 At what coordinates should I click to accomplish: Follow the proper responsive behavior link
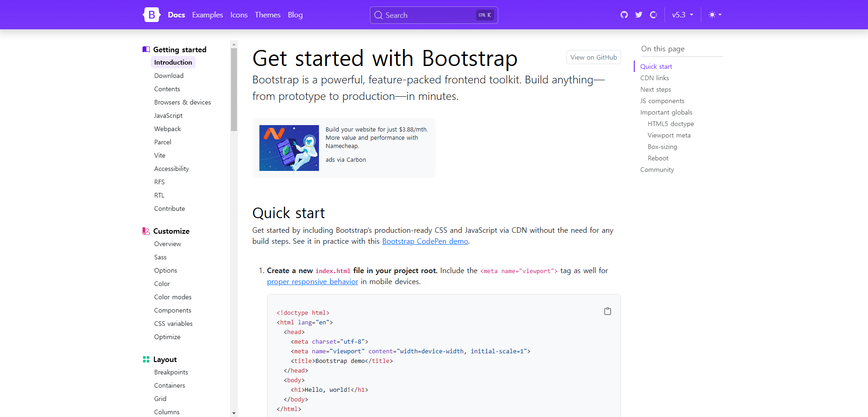click(313, 281)
